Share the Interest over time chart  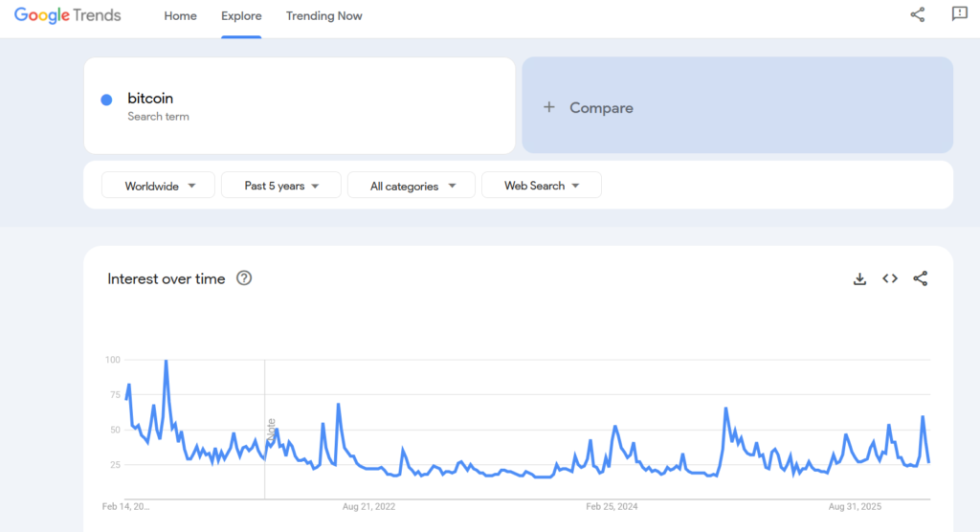tap(921, 278)
